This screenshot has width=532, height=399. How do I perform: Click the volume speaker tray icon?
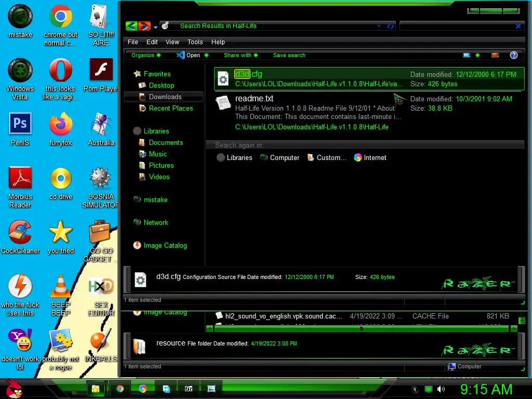click(441, 389)
